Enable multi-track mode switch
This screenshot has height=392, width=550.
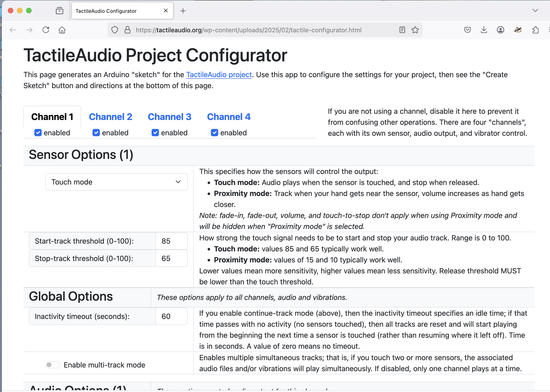point(52,365)
